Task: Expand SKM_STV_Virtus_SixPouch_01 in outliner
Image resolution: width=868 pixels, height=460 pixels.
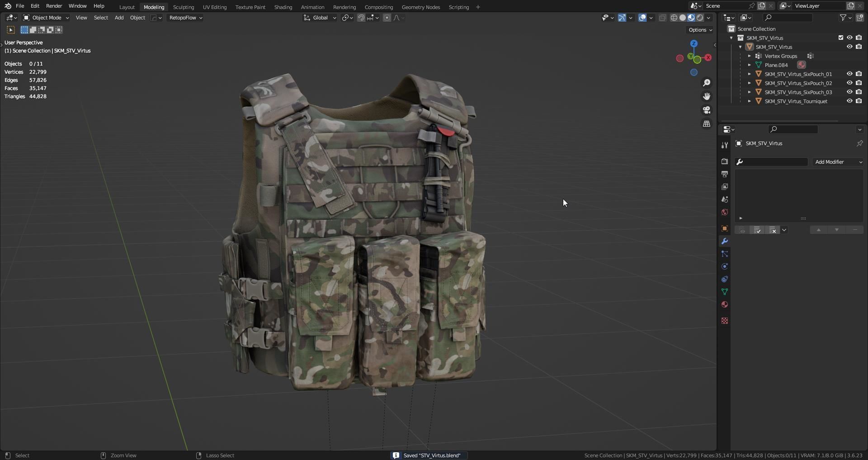Action: [749, 74]
